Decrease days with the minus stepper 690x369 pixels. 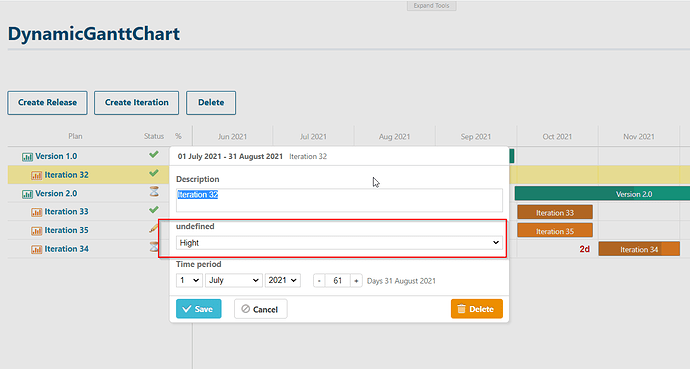pos(319,281)
